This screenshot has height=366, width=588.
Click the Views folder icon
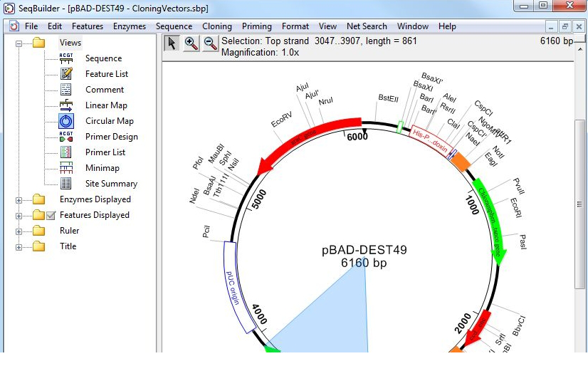(38, 43)
